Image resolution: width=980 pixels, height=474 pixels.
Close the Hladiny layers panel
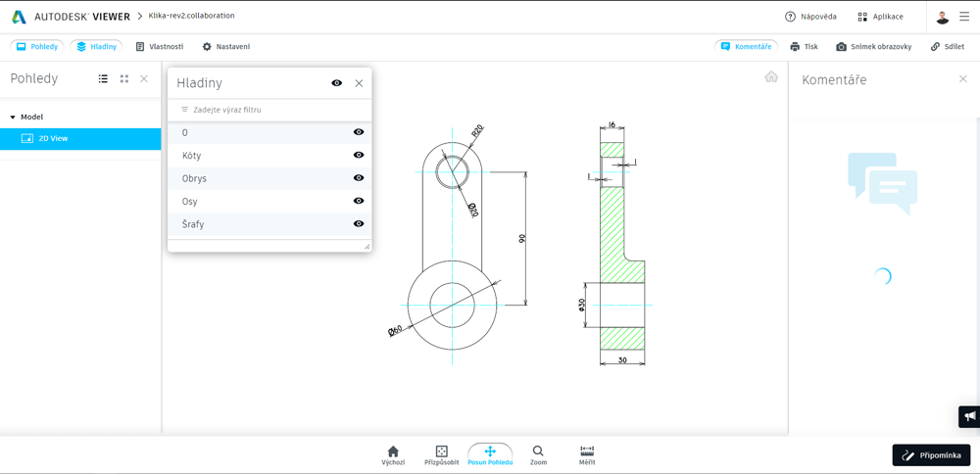pos(359,83)
